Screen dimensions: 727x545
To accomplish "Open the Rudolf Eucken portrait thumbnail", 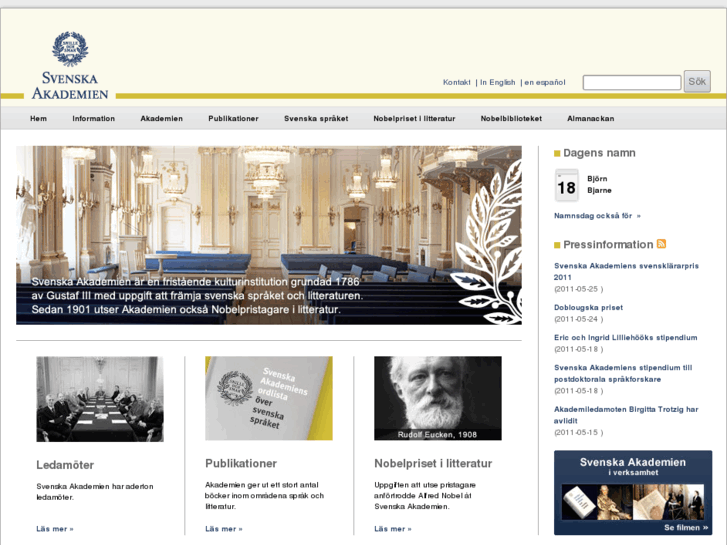I will click(x=438, y=398).
